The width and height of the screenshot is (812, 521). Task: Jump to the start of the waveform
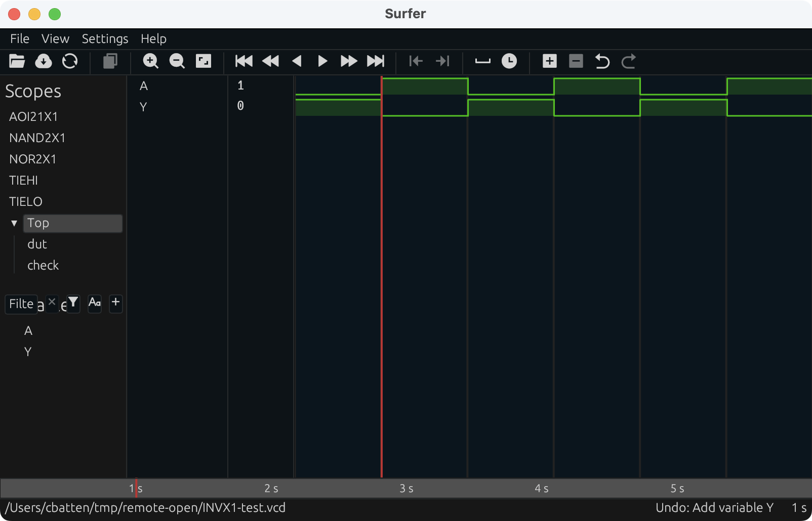pyautogui.click(x=243, y=61)
